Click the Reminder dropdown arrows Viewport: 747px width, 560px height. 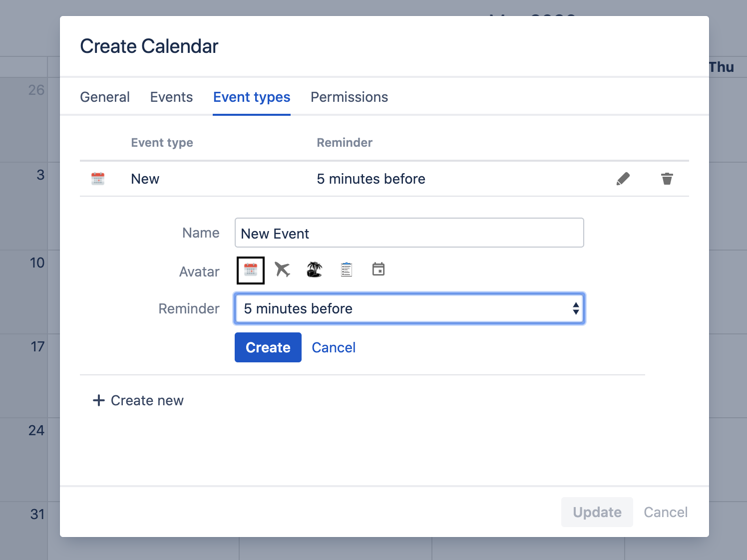(x=576, y=308)
